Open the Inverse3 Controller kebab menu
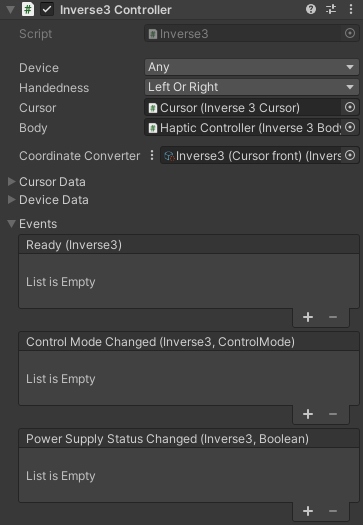This screenshot has height=525, width=363. pyautogui.click(x=351, y=9)
